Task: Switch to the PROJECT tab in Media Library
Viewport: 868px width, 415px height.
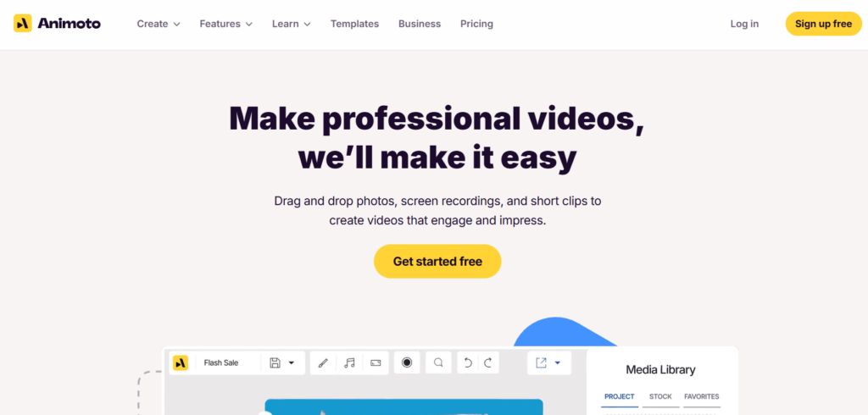Action: 620,396
